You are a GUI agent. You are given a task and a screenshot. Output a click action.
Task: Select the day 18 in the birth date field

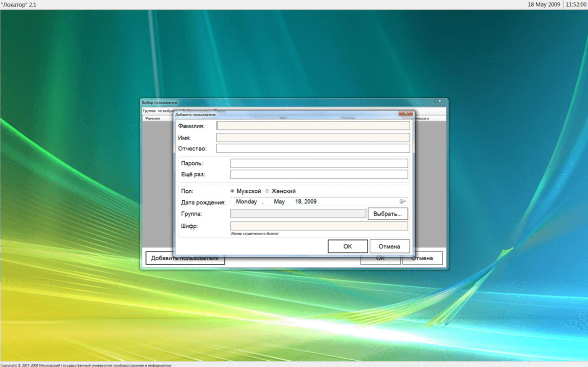pos(299,202)
